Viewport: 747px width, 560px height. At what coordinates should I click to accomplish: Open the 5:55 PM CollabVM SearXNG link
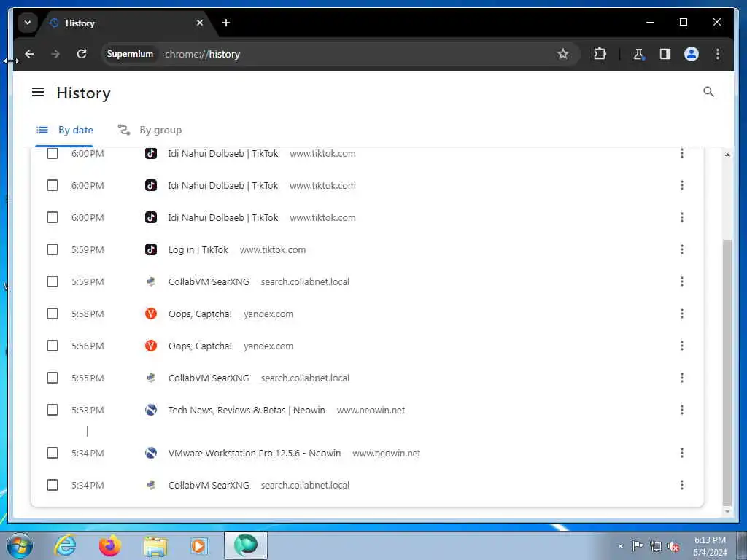tap(209, 378)
